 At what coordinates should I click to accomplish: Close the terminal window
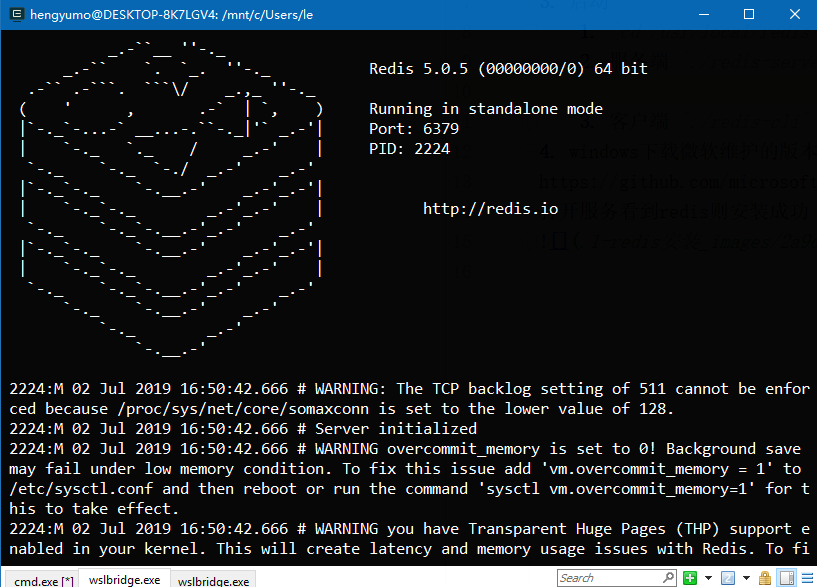[x=795, y=14]
